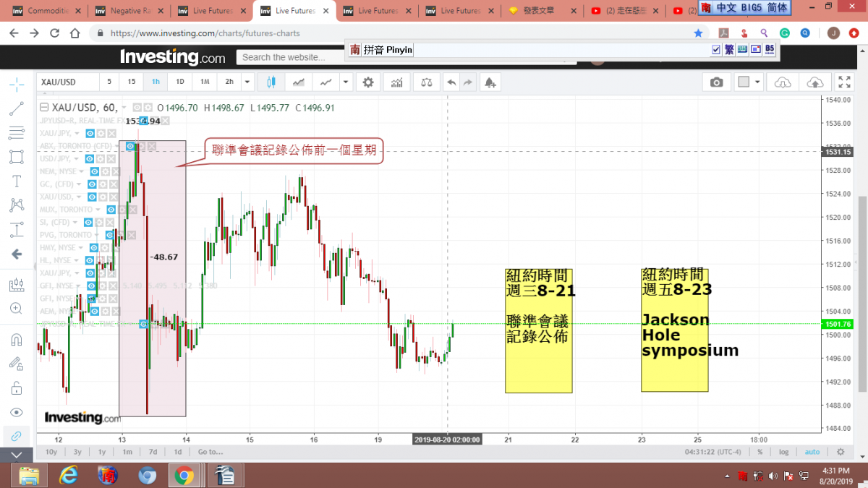Expand the time interval dropdown arrow
The height and width of the screenshot is (488, 868).
tap(247, 82)
